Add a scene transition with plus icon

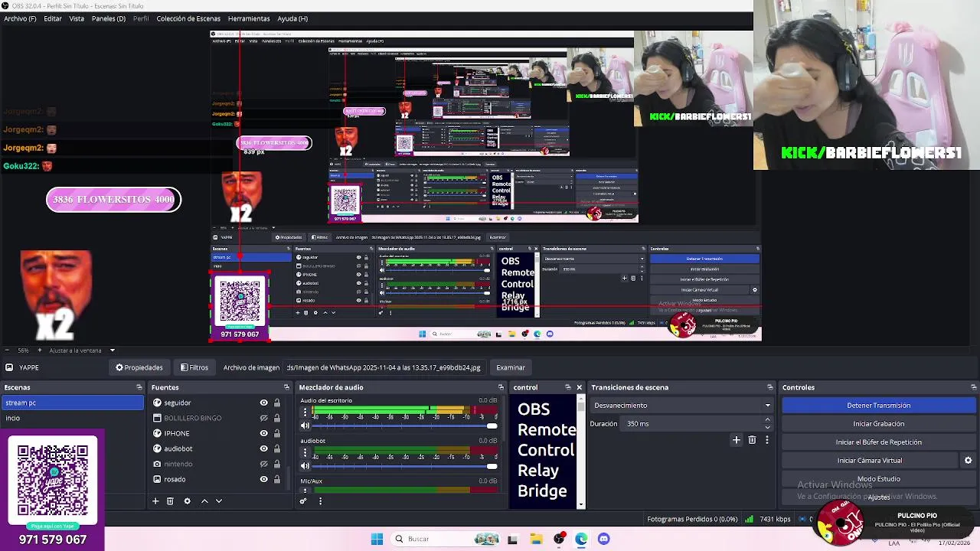(737, 440)
